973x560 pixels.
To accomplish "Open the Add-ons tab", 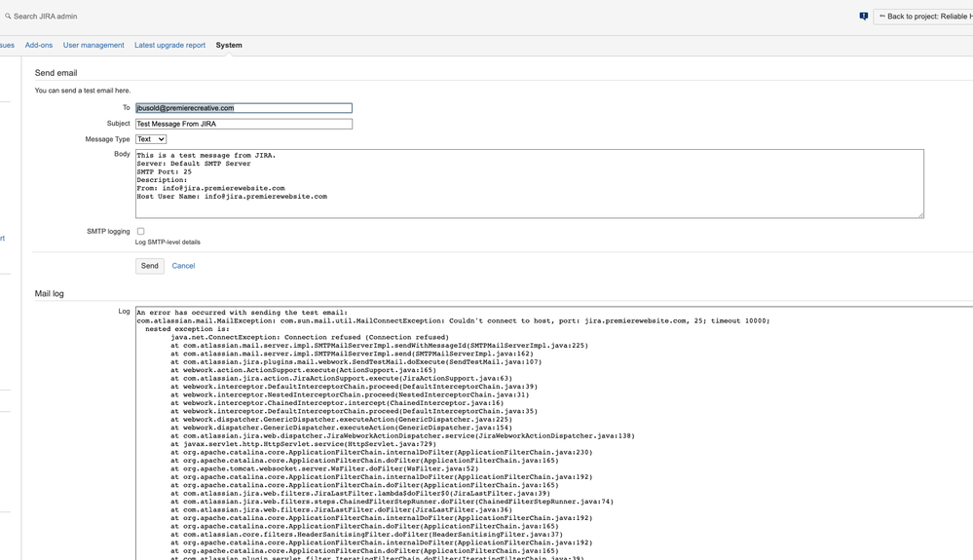I will pyautogui.click(x=39, y=45).
